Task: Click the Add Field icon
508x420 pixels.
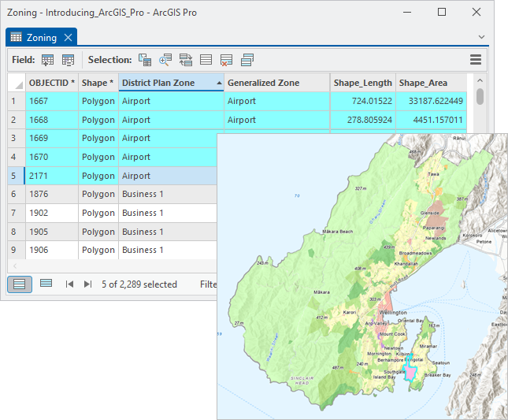Action: coord(47,60)
